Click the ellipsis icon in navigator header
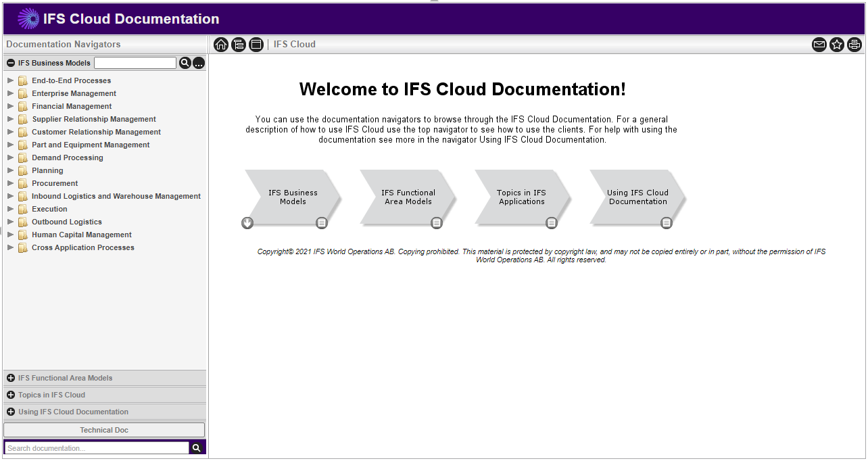Screen dimensions: 868x461 [199, 63]
